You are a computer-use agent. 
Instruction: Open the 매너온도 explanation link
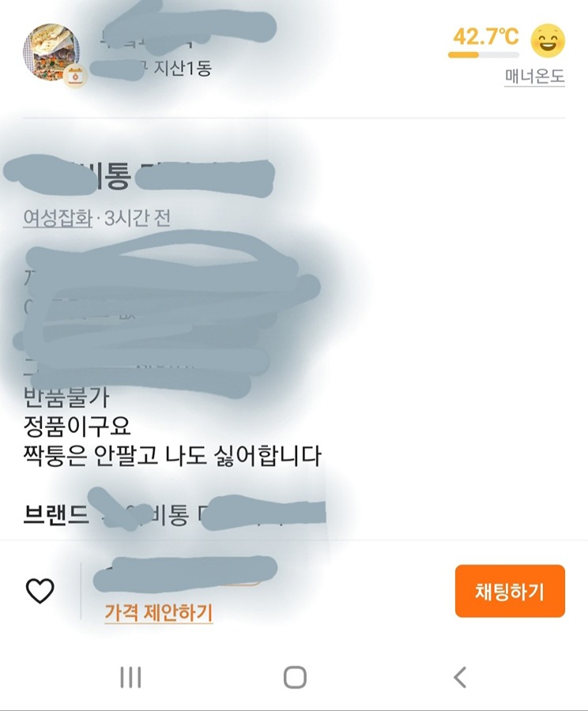534,77
